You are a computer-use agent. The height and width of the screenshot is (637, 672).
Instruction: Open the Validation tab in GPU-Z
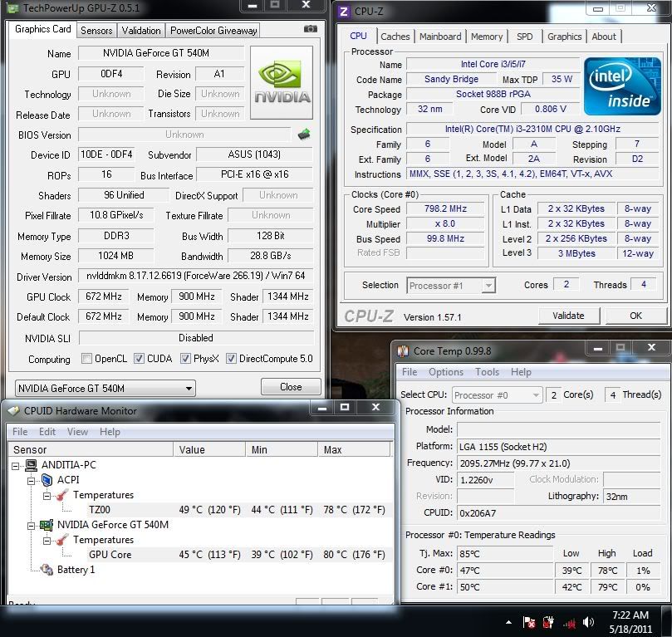[x=141, y=31]
